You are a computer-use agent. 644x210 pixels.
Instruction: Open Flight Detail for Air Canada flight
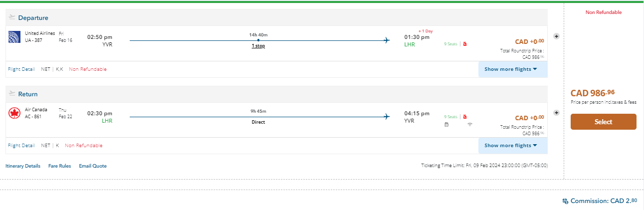tap(21, 146)
